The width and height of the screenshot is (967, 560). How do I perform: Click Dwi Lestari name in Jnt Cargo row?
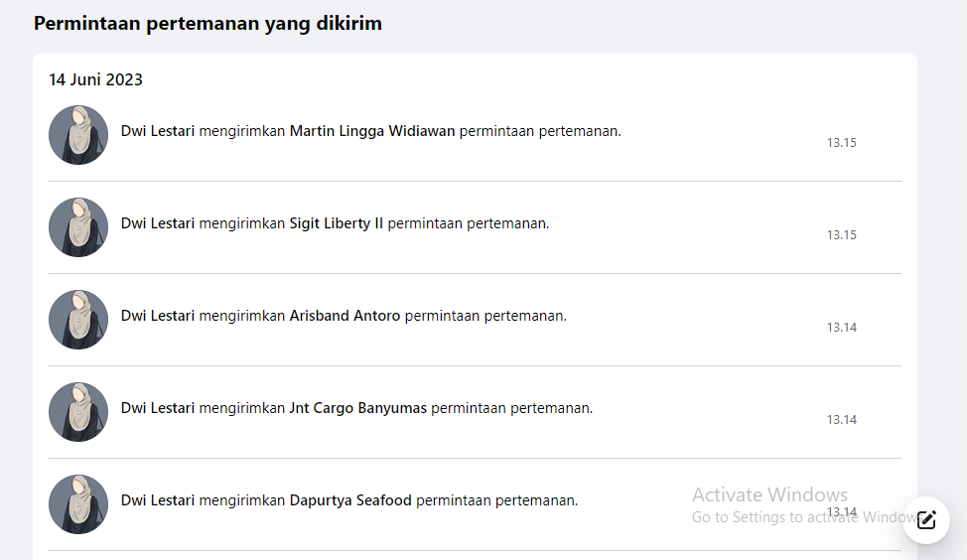[x=157, y=408]
